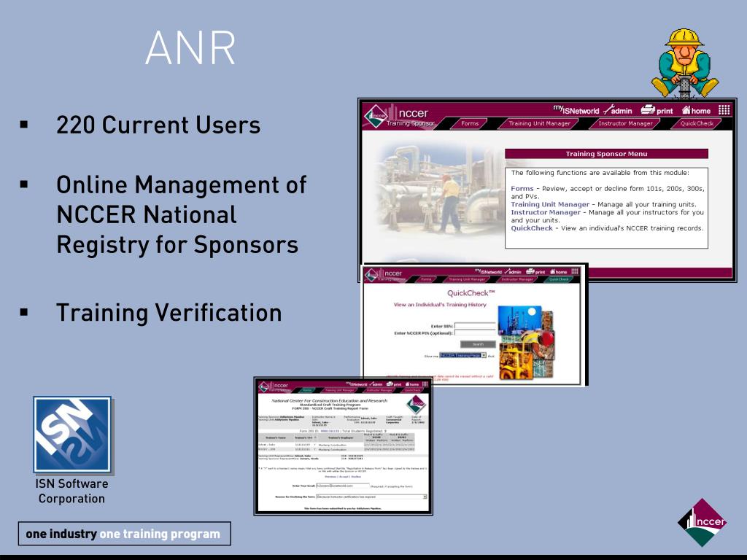The image size is (747, 560).
Task: Open the grid menu icon in Training Sponsor window
Action: click(724, 110)
